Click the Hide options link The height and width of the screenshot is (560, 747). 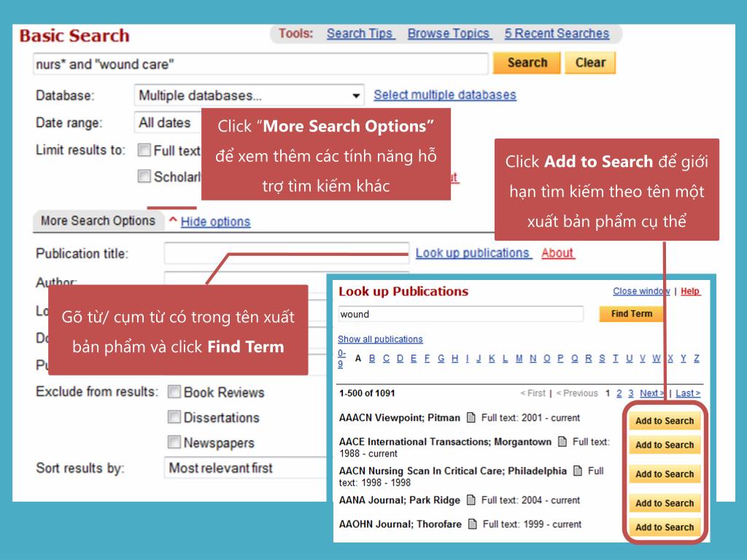(215, 222)
